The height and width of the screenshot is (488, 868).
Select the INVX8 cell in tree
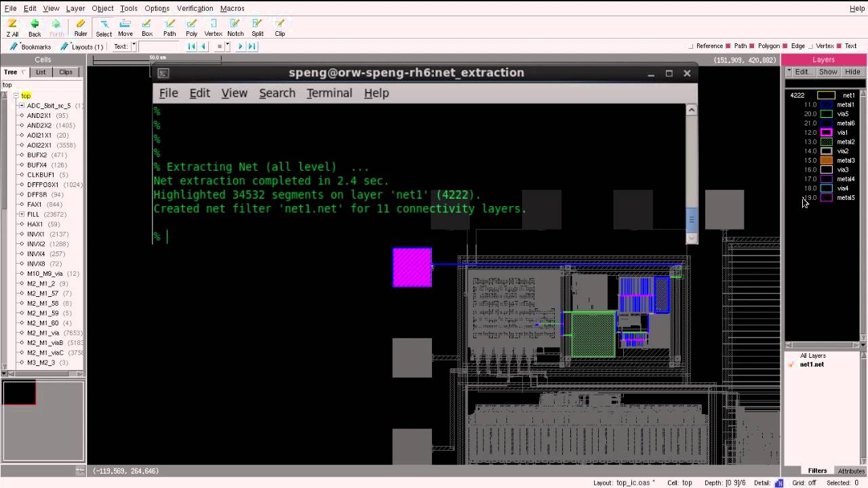pos(44,264)
